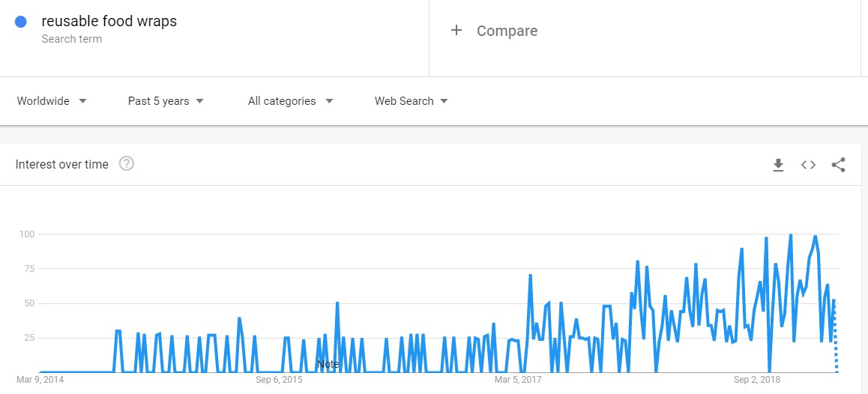The width and height of the screenshot is (868, 394).
Task: Edit the reusable food wraps search term
Action: click(109, 22)
